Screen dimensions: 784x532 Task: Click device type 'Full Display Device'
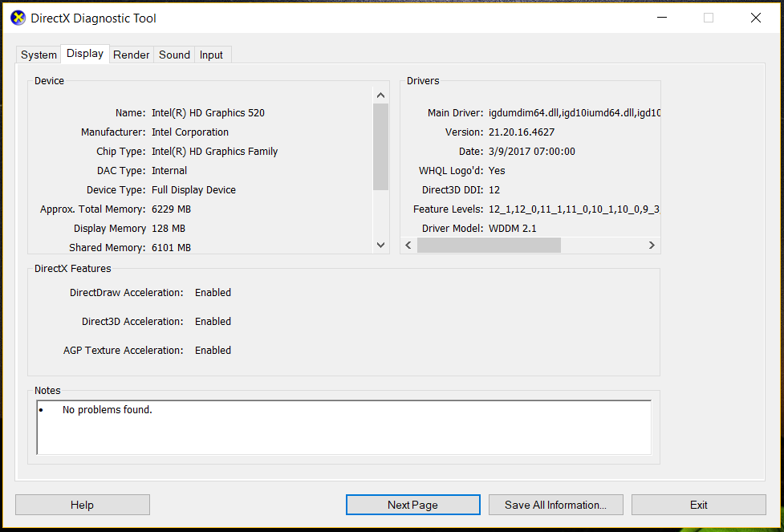pos(193,190)
